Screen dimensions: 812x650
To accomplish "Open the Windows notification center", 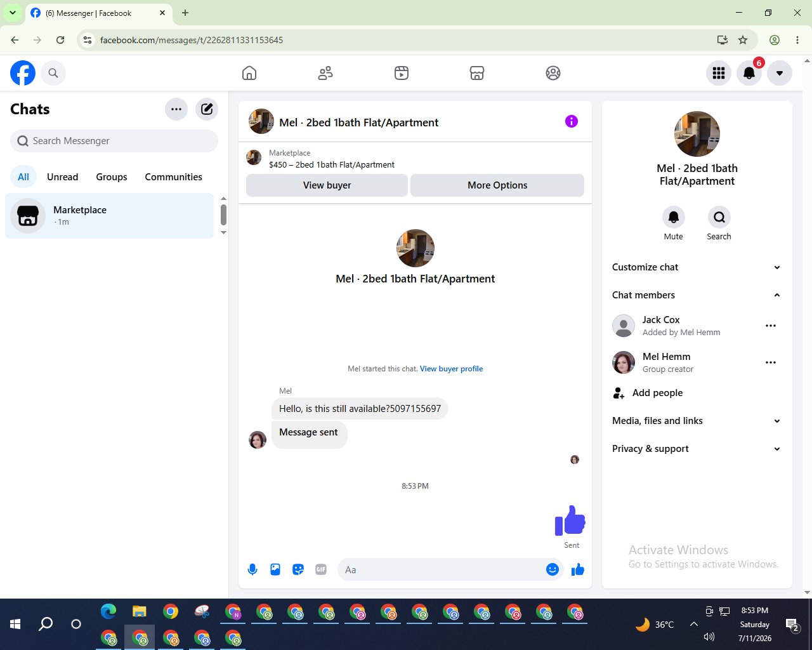I will coord(792,625).
